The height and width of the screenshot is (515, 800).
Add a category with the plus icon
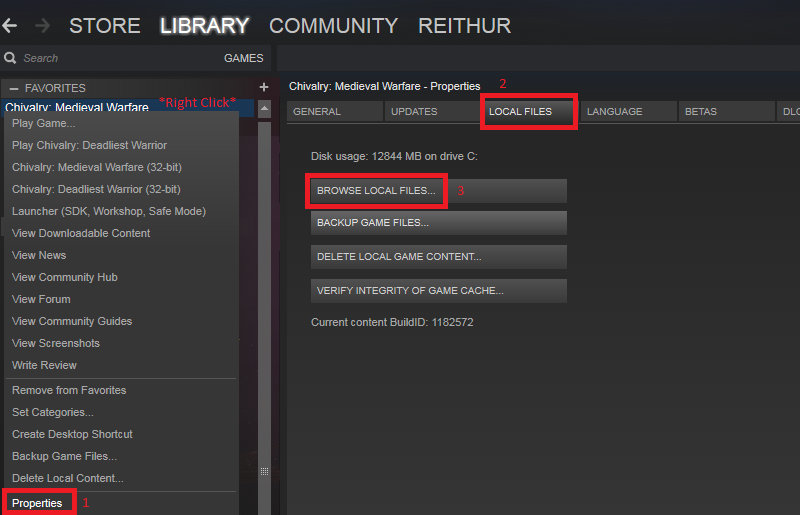(264, 87)
